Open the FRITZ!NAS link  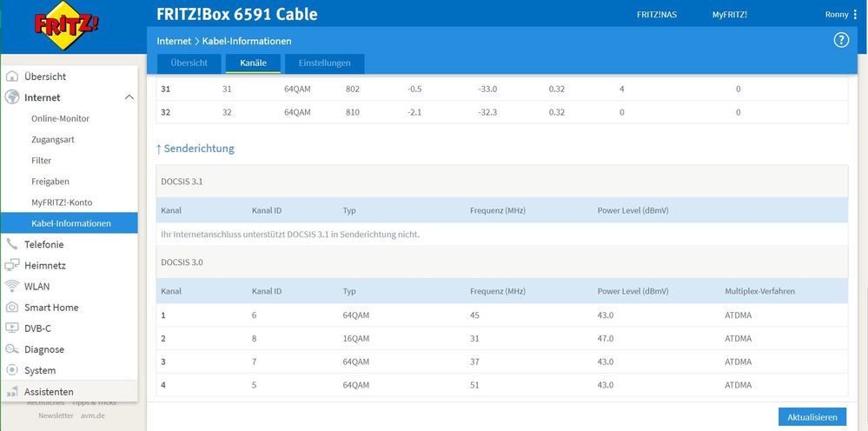click(657, 15)
